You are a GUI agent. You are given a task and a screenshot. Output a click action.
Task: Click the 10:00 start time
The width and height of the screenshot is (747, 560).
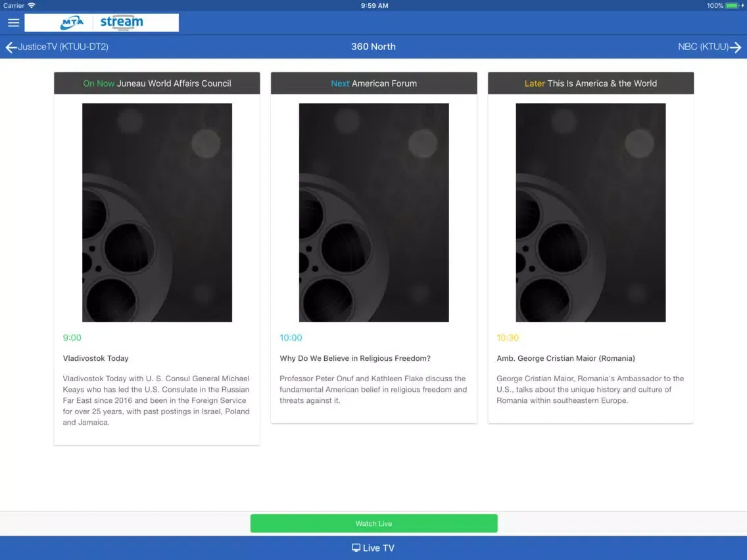tap(291, 338)
